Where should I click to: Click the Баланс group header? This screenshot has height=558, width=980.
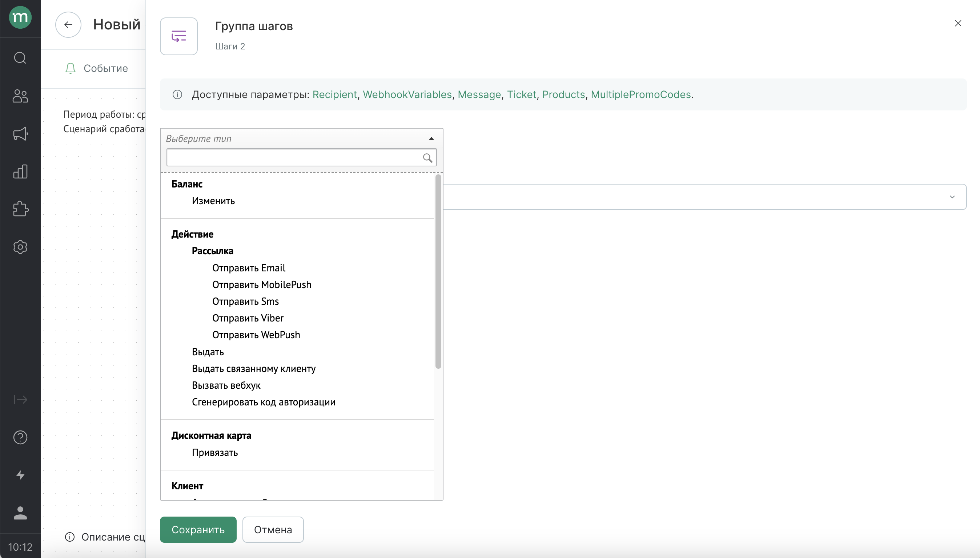click(x=187, y=184)
